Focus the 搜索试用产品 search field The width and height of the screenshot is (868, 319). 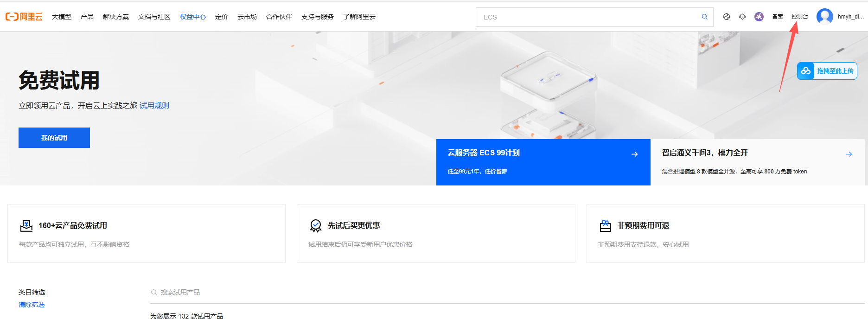[507, 293]
